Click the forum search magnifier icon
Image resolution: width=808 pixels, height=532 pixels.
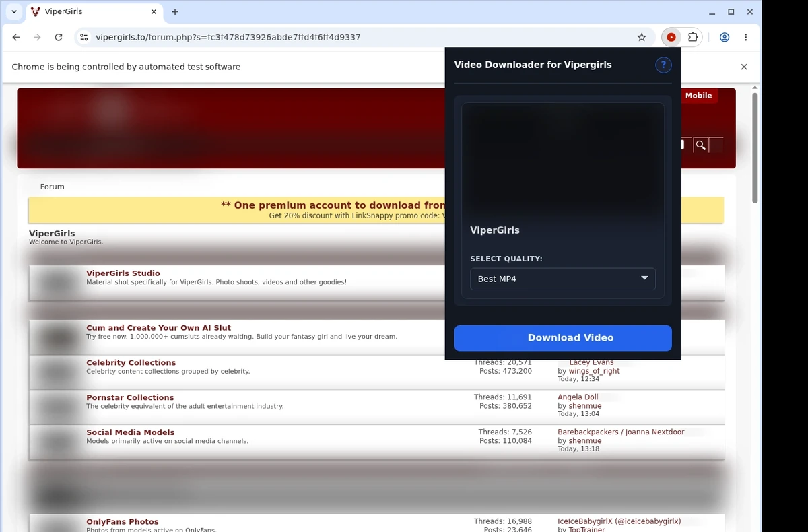tap(701, 145)
